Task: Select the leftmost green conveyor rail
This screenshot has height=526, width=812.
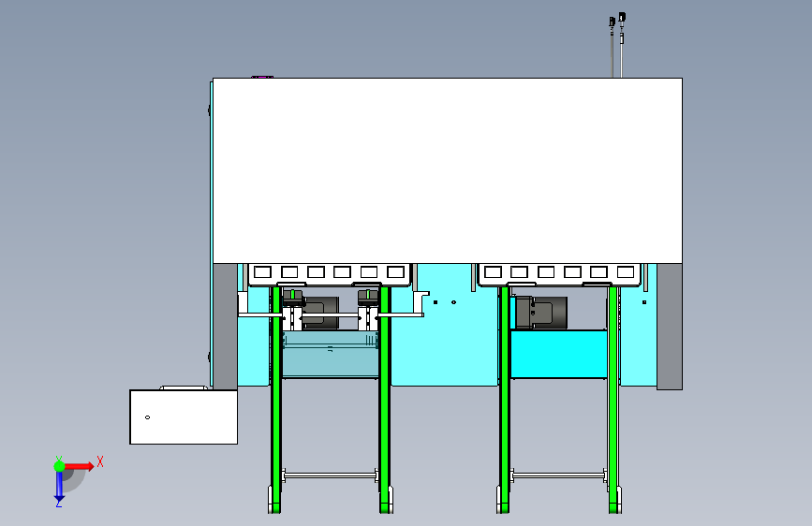Action: click(276, 399)
